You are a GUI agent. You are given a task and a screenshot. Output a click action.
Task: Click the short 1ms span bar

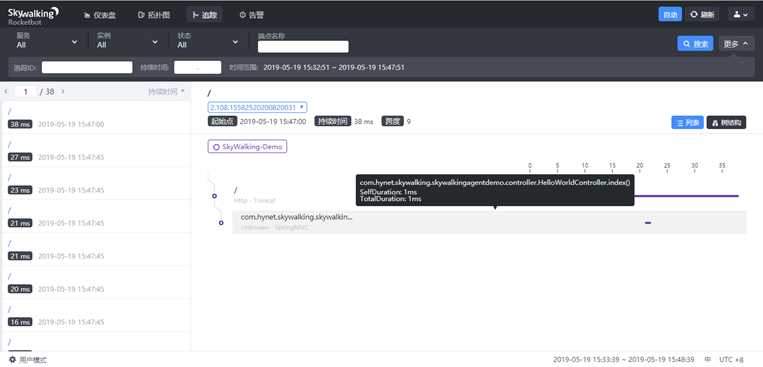point(648,223)
